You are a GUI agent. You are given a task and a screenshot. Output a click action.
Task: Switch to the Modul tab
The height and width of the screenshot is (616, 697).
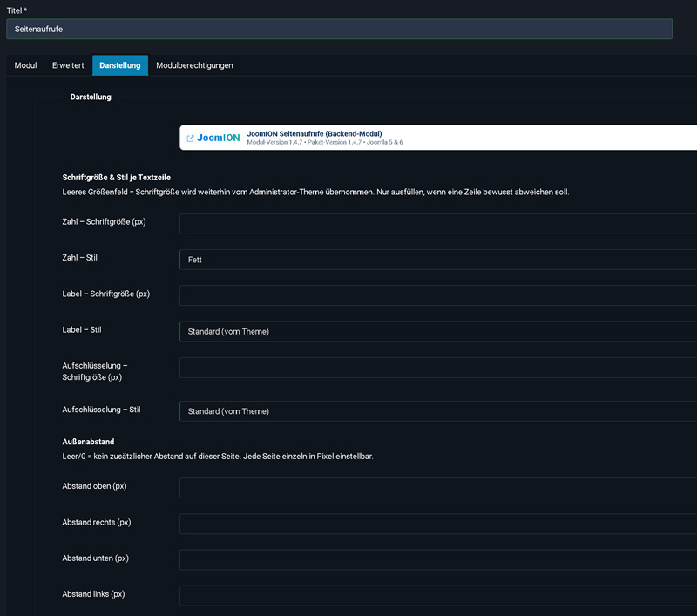[25, 65]
